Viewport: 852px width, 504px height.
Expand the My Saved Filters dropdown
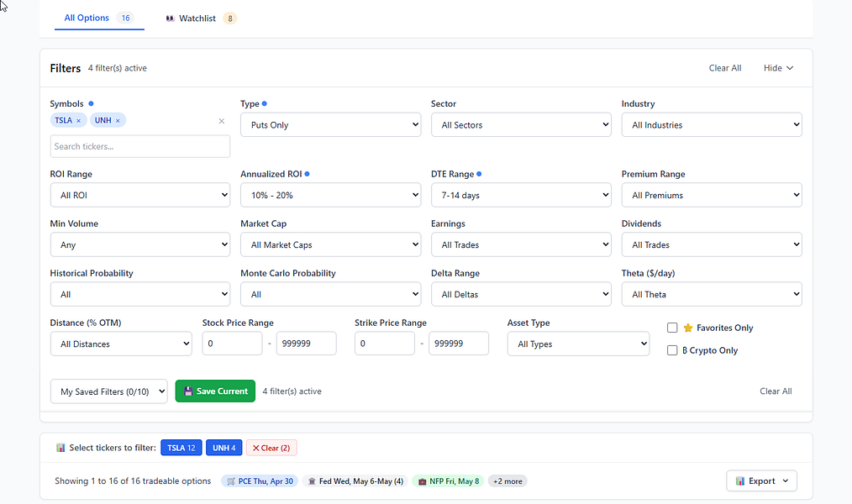(x=108, y=391)
